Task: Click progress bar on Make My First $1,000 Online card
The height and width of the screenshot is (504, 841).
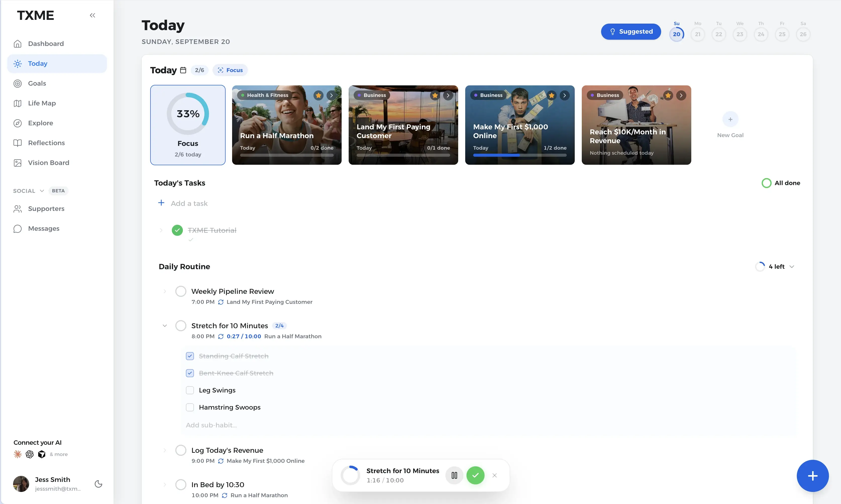Action: coord(520,155)
